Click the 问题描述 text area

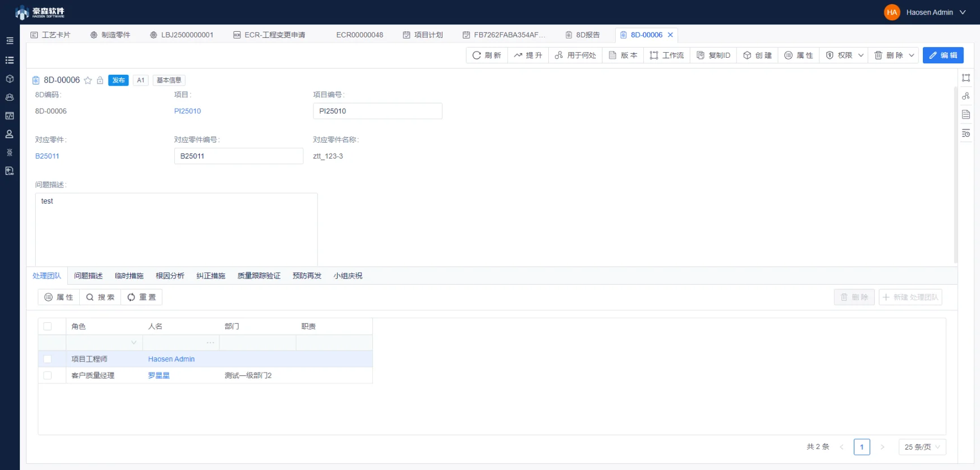pos(177,229)
